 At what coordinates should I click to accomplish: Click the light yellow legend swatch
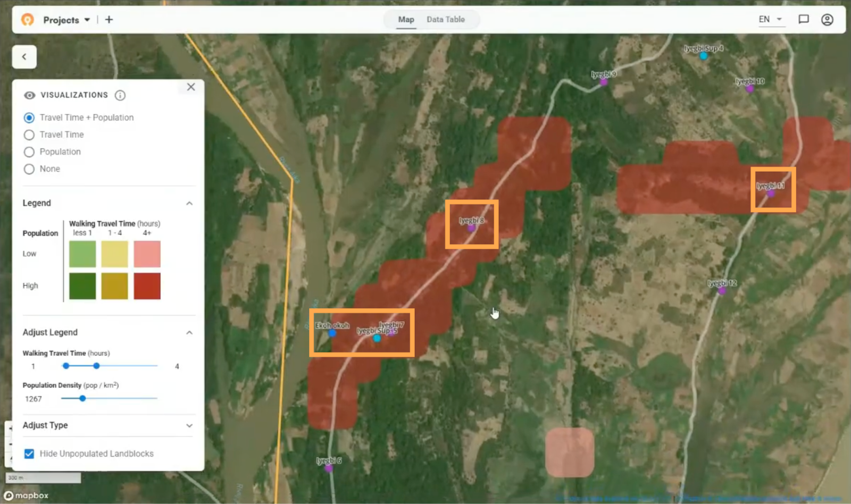pos(115,254)
